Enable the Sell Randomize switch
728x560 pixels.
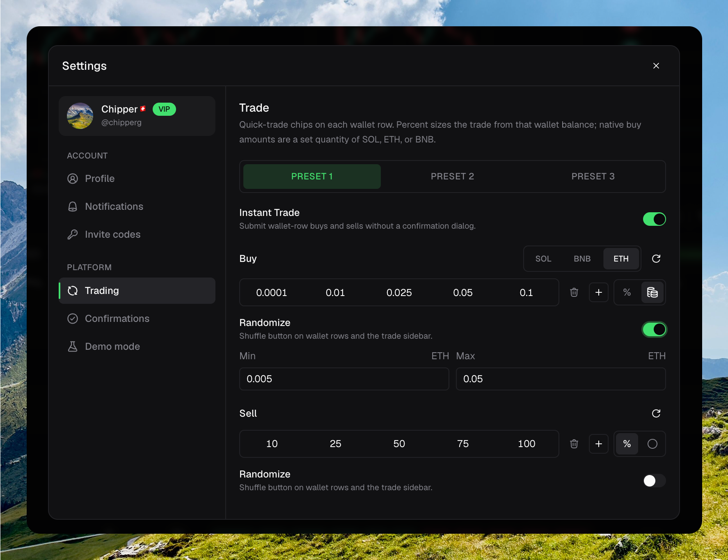click(654, 481)
